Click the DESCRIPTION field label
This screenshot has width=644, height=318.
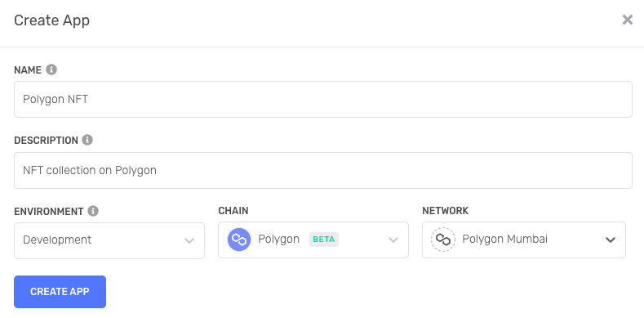(46, 141)
